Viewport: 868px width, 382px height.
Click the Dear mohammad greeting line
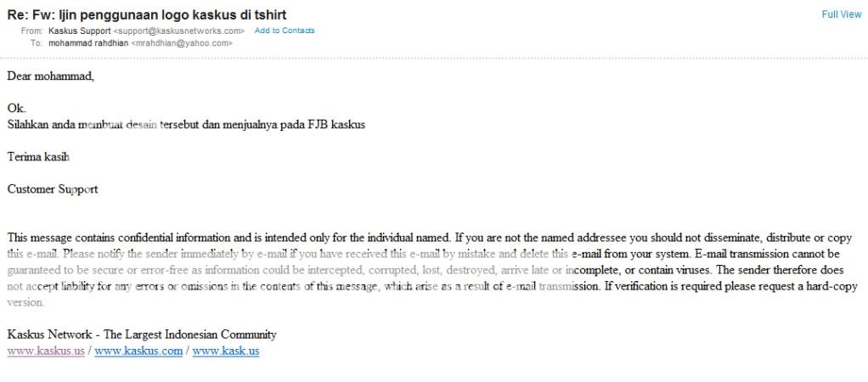50,76
